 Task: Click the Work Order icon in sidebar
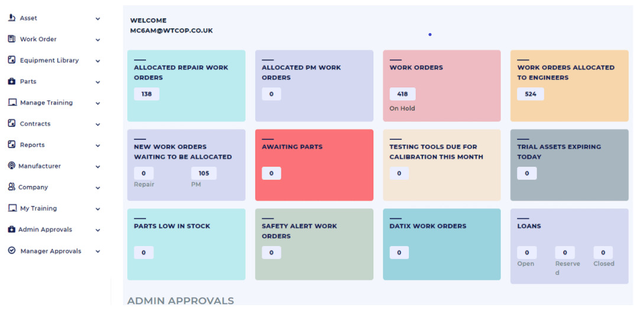[12, 39]
